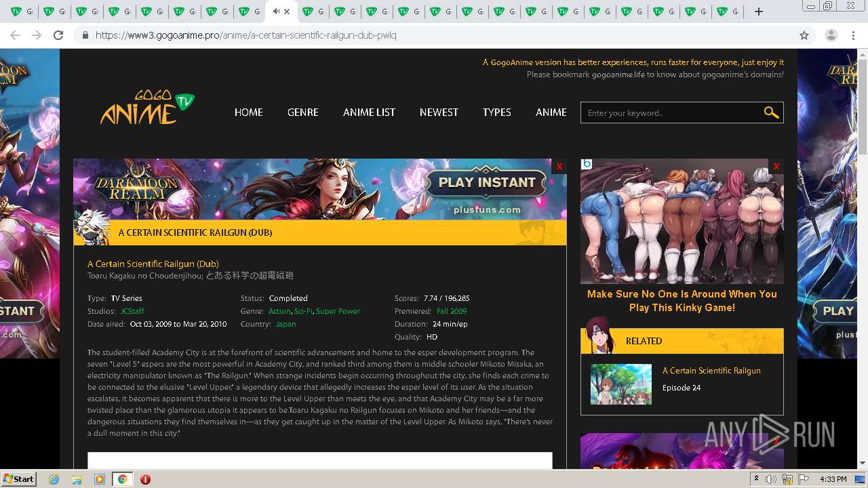The height and width of the screenshot is (488, 868).
Task: Open the Chrome profile avatar menu
Action: point(831,35)
